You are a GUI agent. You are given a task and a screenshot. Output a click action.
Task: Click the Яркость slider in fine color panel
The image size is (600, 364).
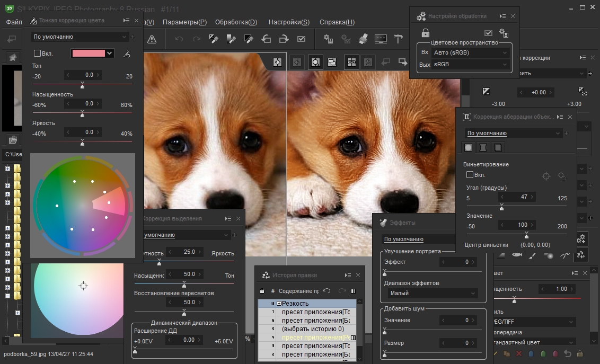point(82,141)
